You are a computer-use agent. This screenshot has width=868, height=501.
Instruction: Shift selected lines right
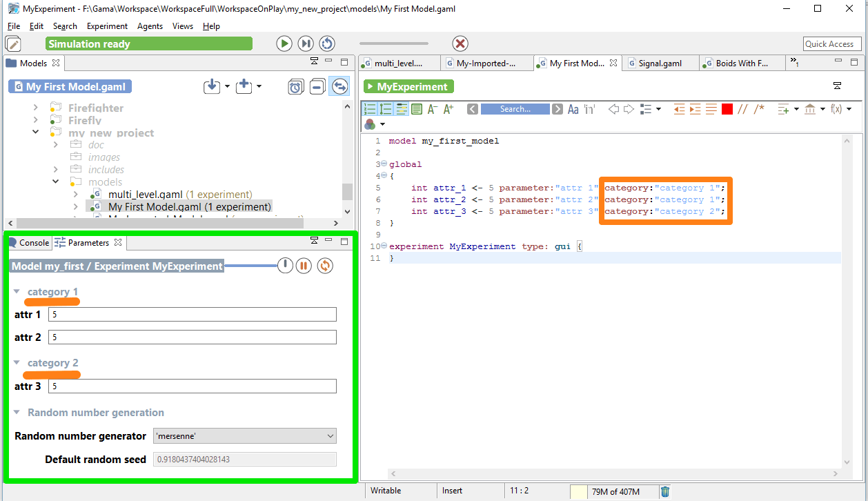(696, 109)
